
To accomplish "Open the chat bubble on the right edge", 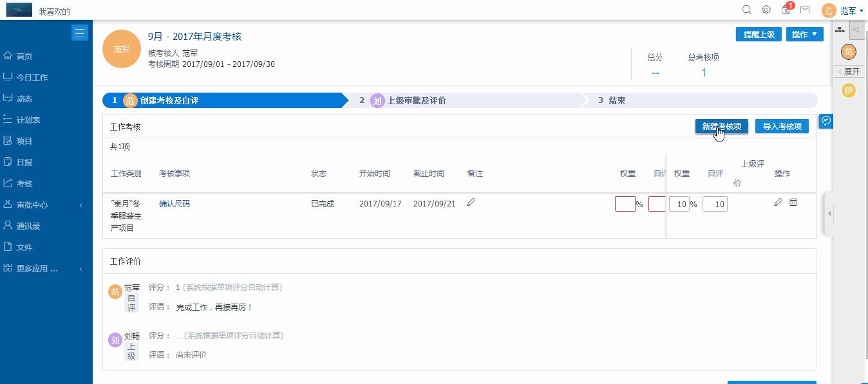I will point(826,121).
